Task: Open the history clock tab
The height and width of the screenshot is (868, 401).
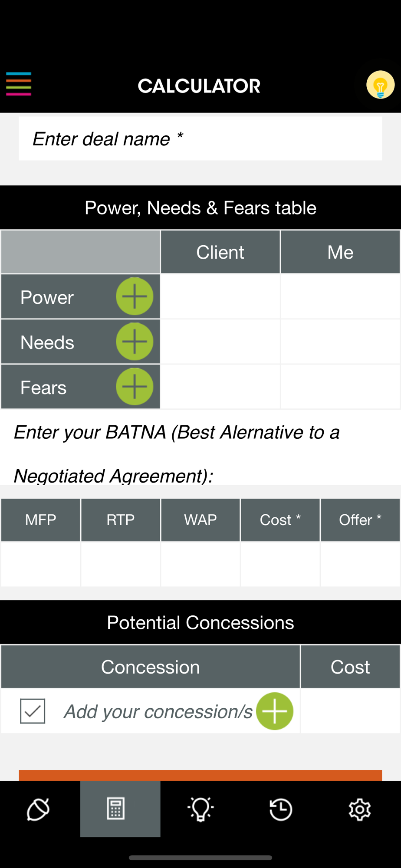Action: (x=281, y=809)
